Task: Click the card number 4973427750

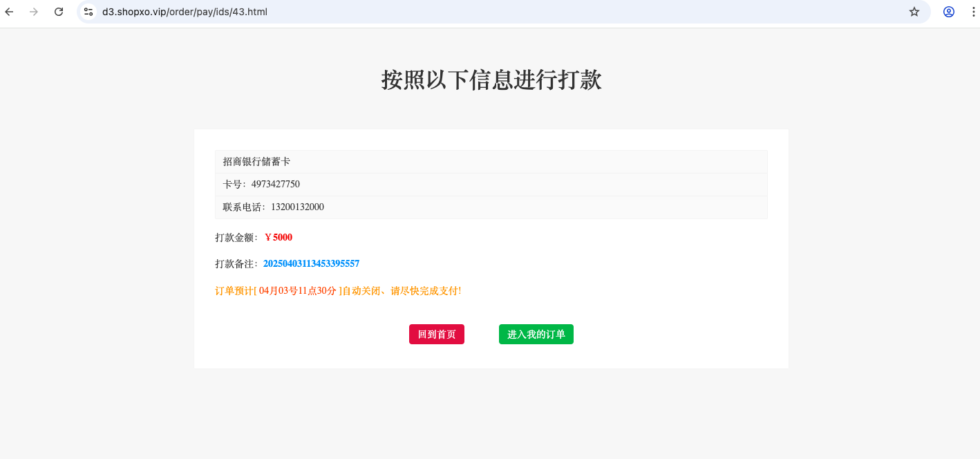Action: point(276,185)
